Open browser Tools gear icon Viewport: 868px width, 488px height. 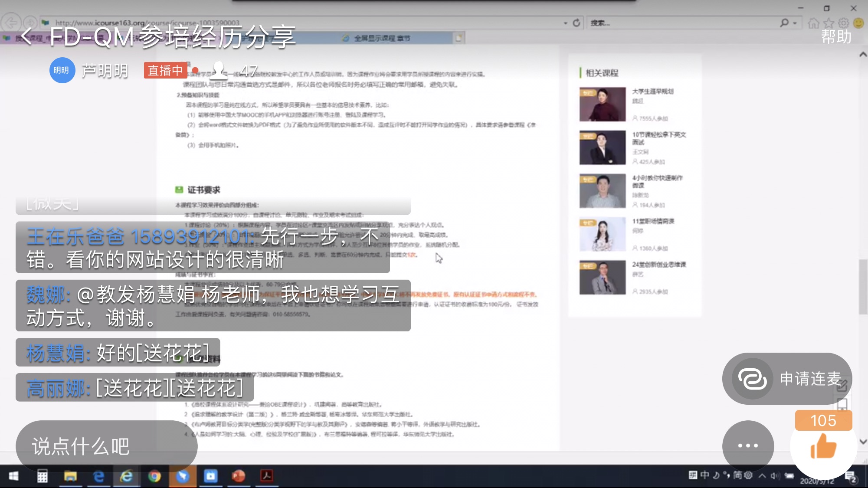click(x=844, y=23)
